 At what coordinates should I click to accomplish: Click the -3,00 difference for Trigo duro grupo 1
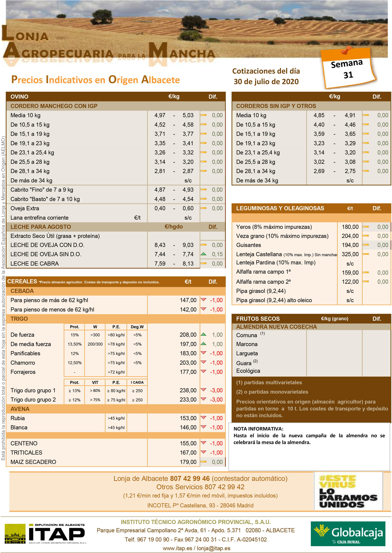pos(216,390)
